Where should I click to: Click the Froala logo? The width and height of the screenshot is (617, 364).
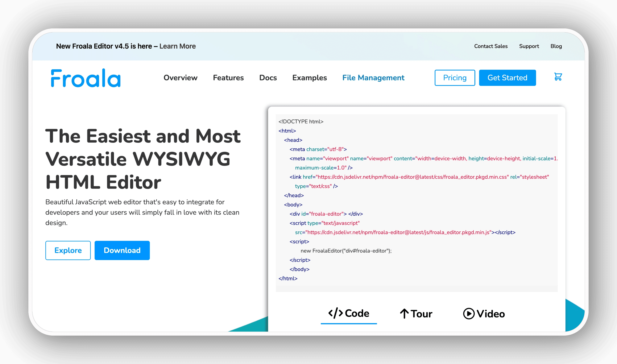tap(86, 78)
